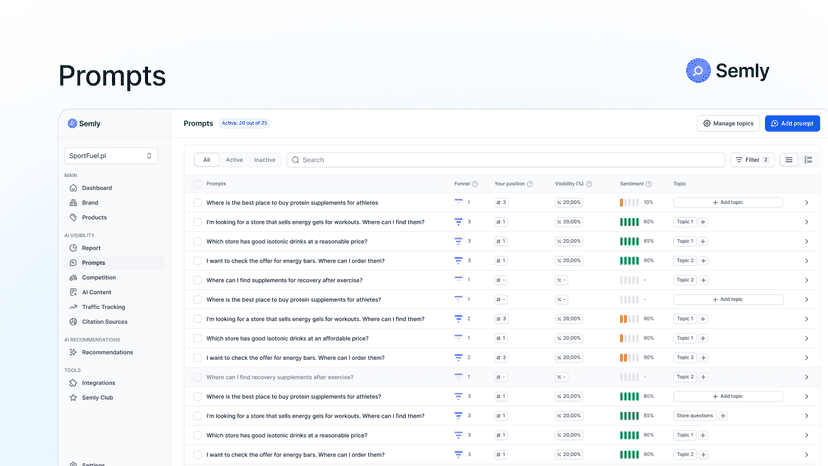The width and height of the screenshot is (828, 466).
Task: Click the 10% orange sentiment bar
Action: pyautogui.click(x=629, y=202)
